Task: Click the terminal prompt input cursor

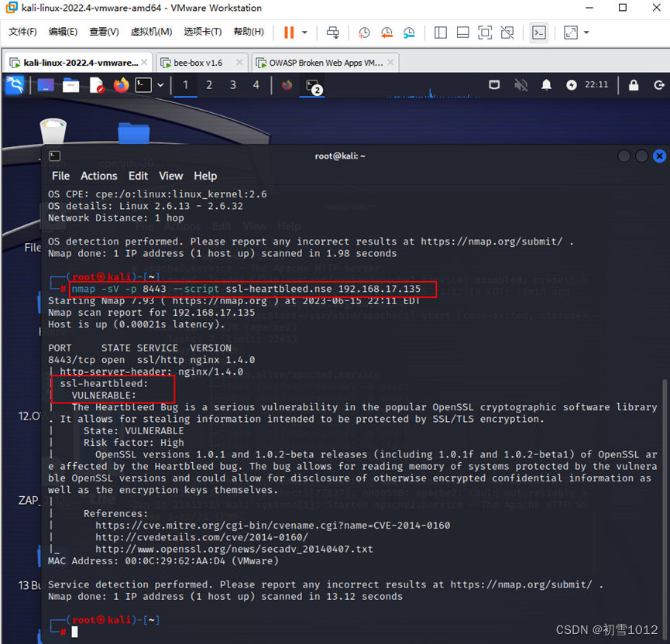Action: [x=75, y=632]
